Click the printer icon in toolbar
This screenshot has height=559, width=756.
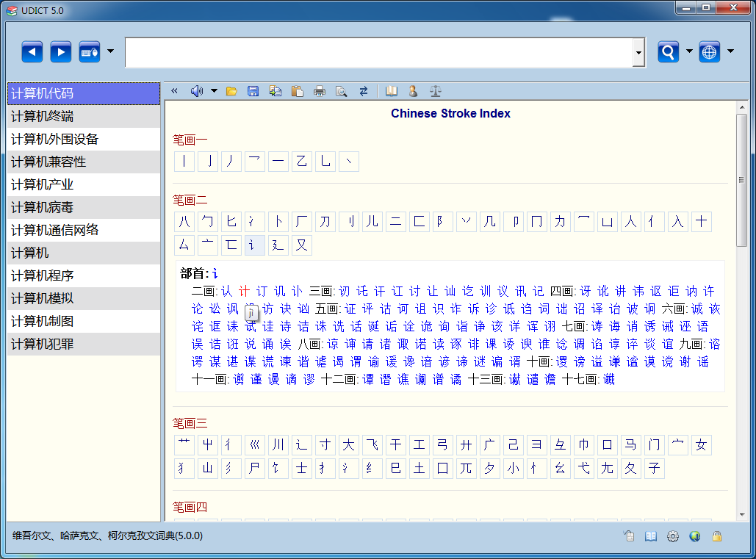tap(320, 91)
